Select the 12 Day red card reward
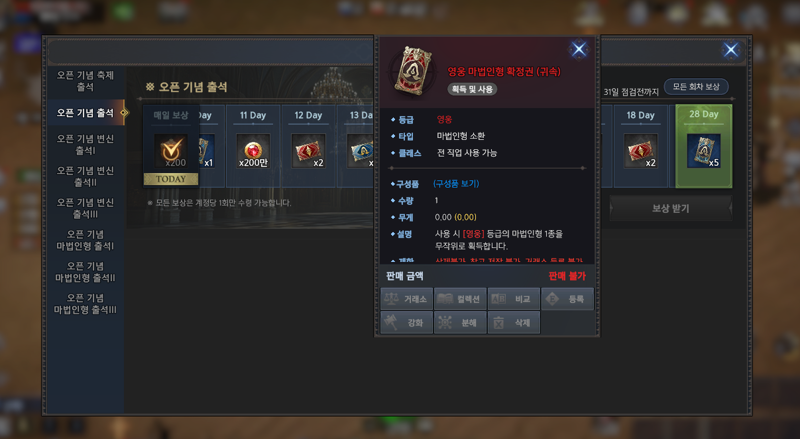The width and height of the screenshot is (800, 439). click(308, 151)
